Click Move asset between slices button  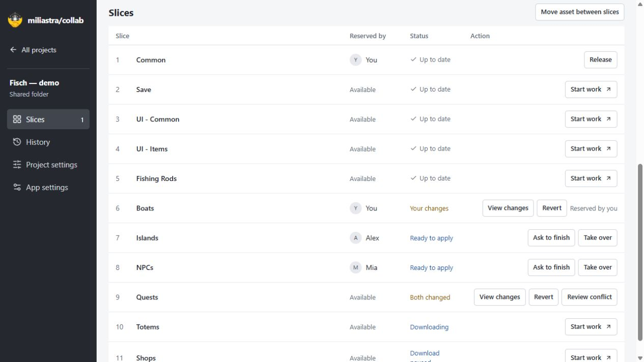click(580, 12)
